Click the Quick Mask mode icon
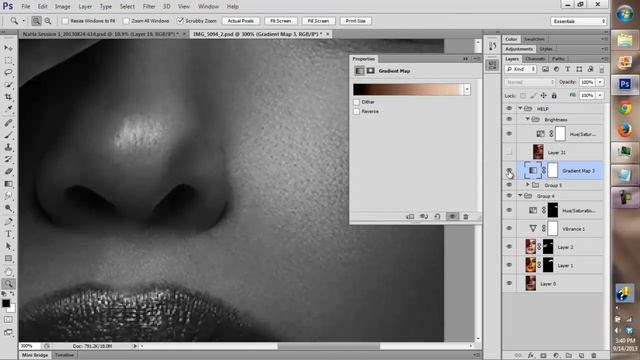640x360 pixels. tap(8, 320)
